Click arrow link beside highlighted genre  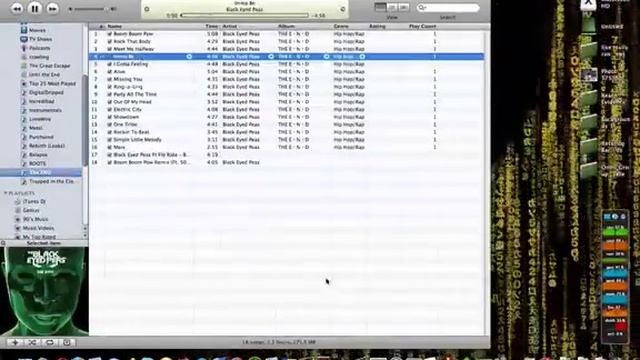(x=362, y=57)
